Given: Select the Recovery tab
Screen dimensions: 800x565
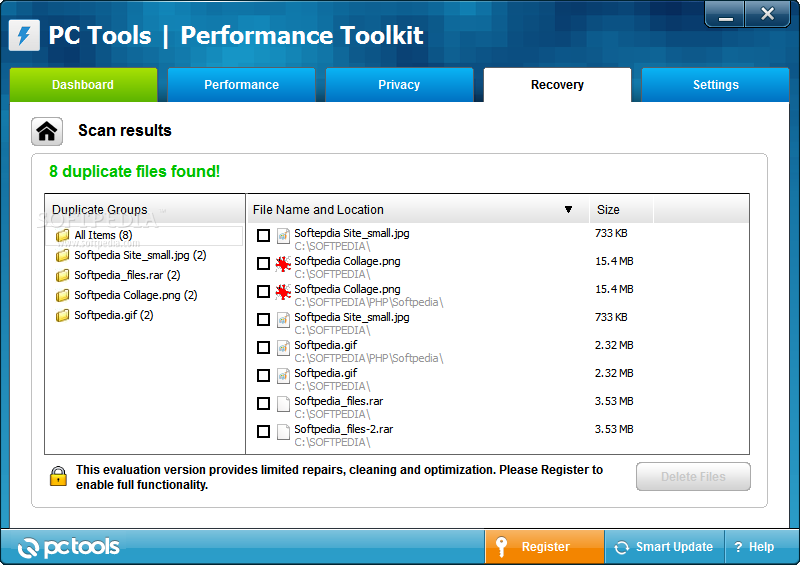Looking at the screenshot, I should (557, 85).
